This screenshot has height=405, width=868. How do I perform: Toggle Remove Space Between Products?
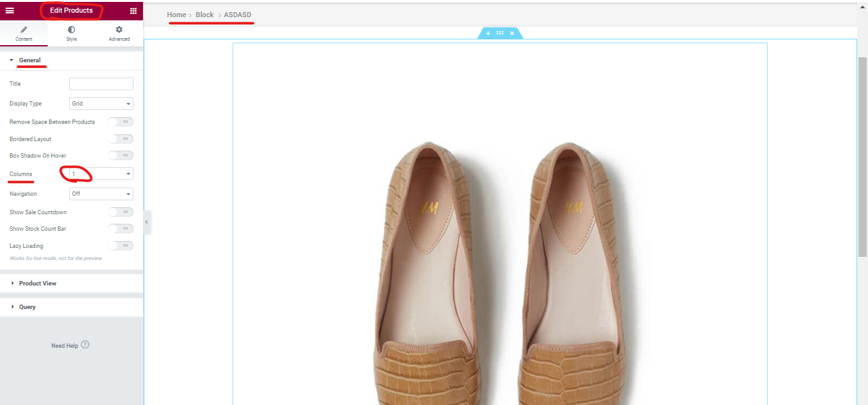pos(121,121)
